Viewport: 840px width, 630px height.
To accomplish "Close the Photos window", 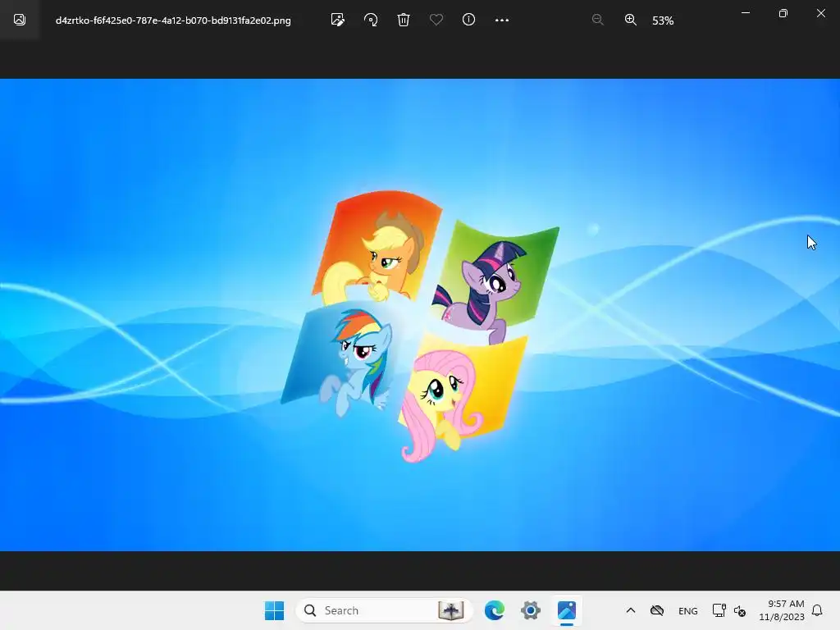I will [820, 13].
